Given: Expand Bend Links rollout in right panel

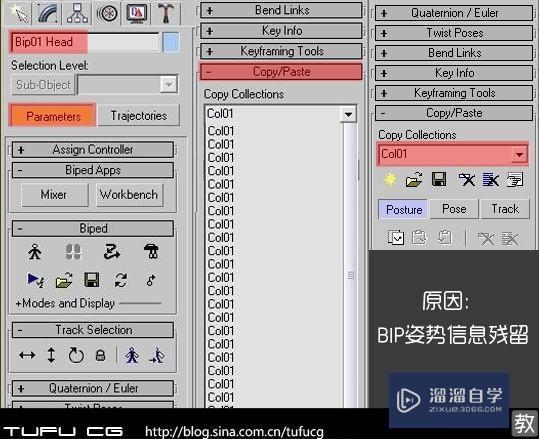Looking at the screenshot, I should click(x=454, y=53).
